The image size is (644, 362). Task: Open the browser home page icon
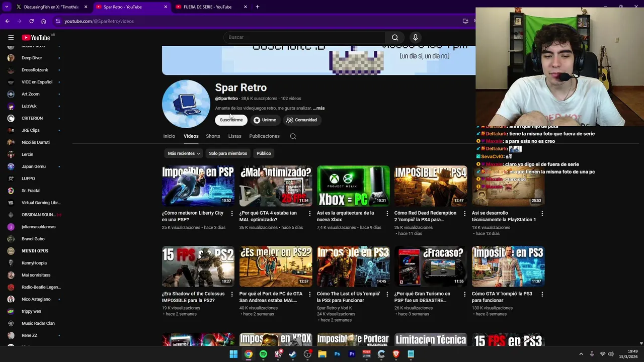[x=43, y=21]
